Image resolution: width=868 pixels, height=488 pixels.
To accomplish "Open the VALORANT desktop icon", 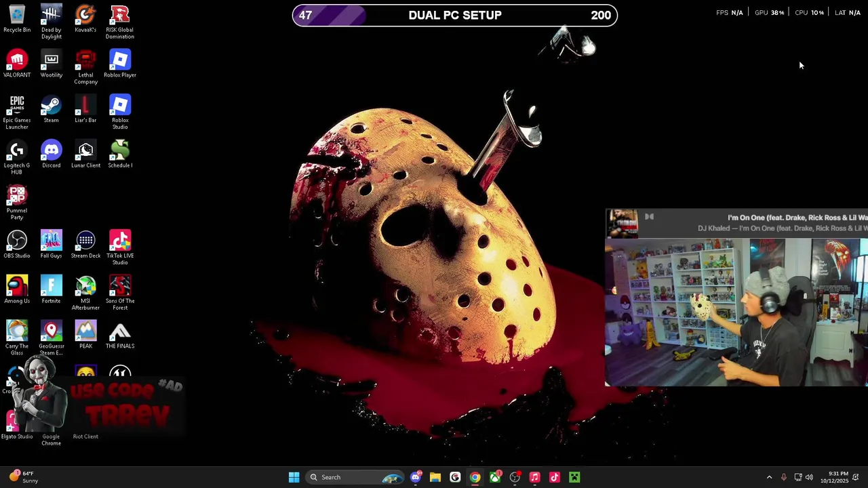I will pos(17,64).
